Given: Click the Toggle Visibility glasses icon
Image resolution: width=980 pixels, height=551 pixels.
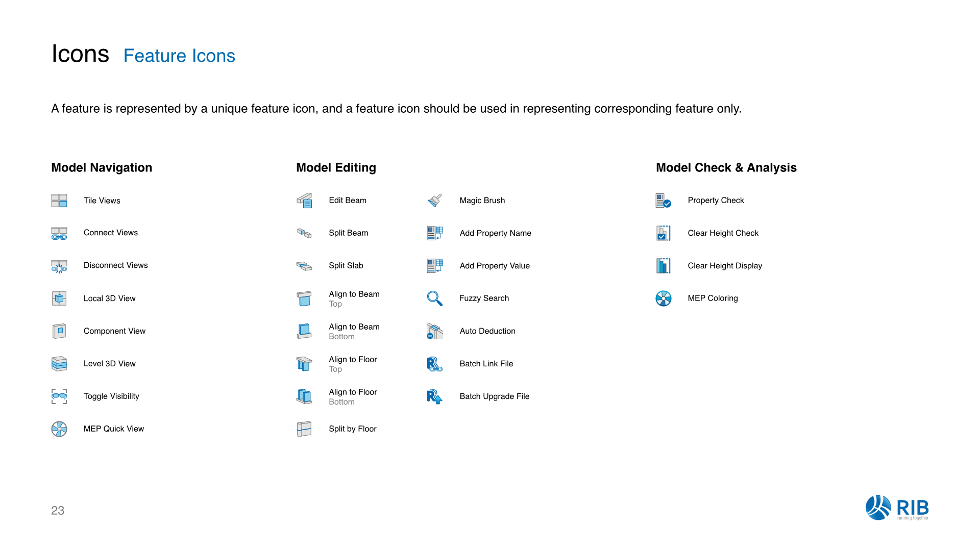Looking at the screenshot, I should [x=59, y=396].
